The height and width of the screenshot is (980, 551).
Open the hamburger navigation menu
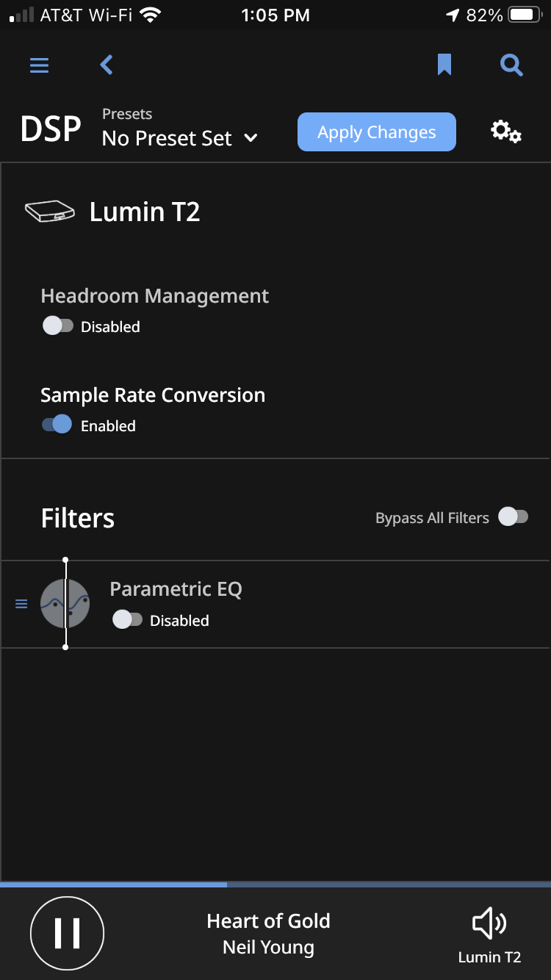pyautogui.click(x=39, y=65)
